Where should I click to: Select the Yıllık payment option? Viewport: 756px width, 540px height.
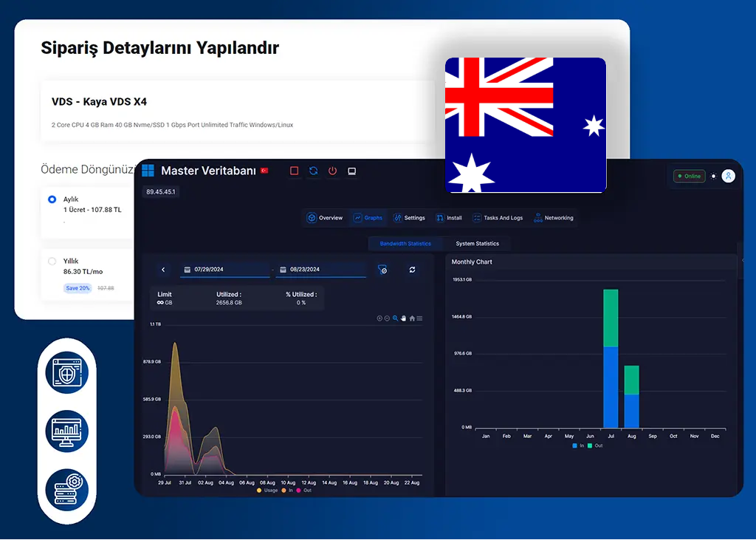point(52,261)
